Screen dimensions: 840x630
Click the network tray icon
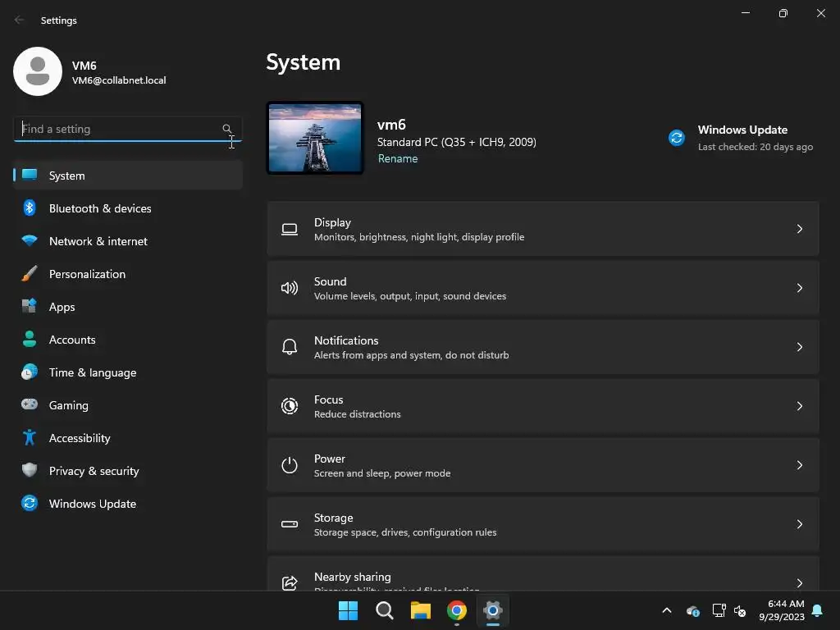coord(719,610)
